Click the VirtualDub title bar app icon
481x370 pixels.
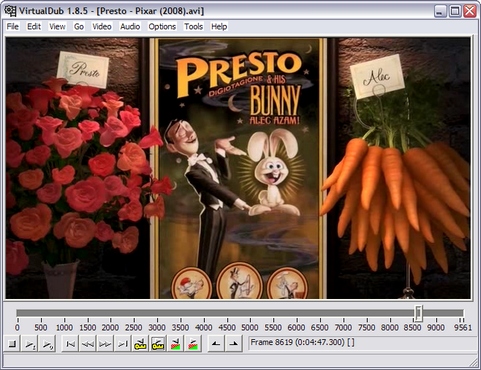pyautogui.click(x=10, y=11)
